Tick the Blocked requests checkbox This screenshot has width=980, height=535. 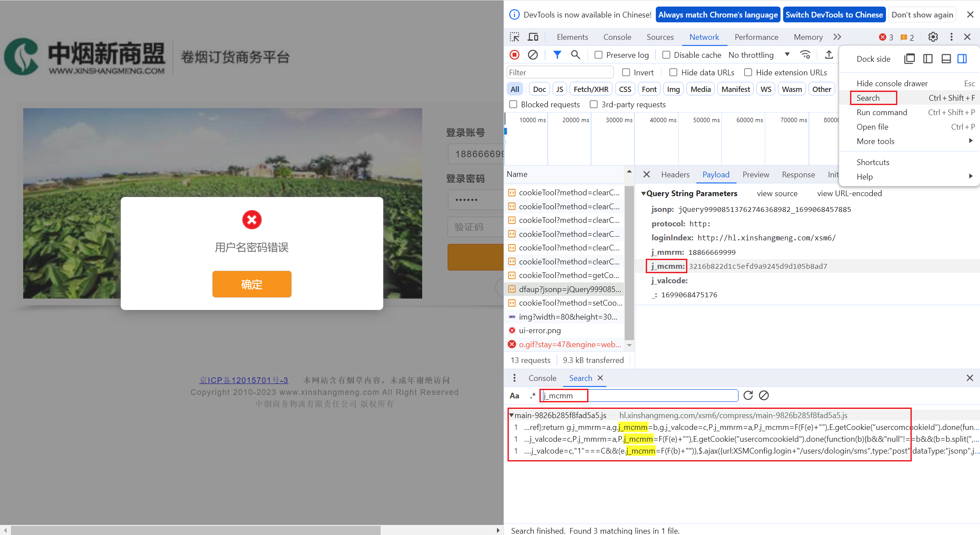514,104
